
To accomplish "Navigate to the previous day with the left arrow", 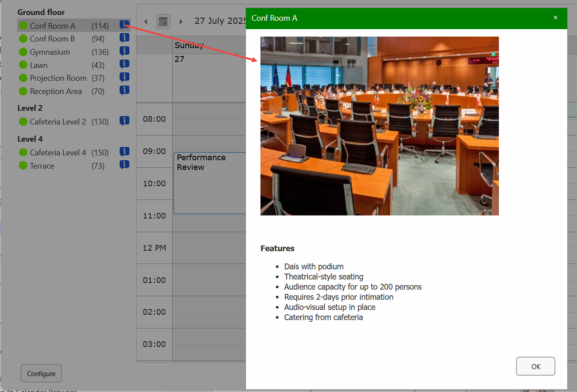I will [x=146, y=22].
